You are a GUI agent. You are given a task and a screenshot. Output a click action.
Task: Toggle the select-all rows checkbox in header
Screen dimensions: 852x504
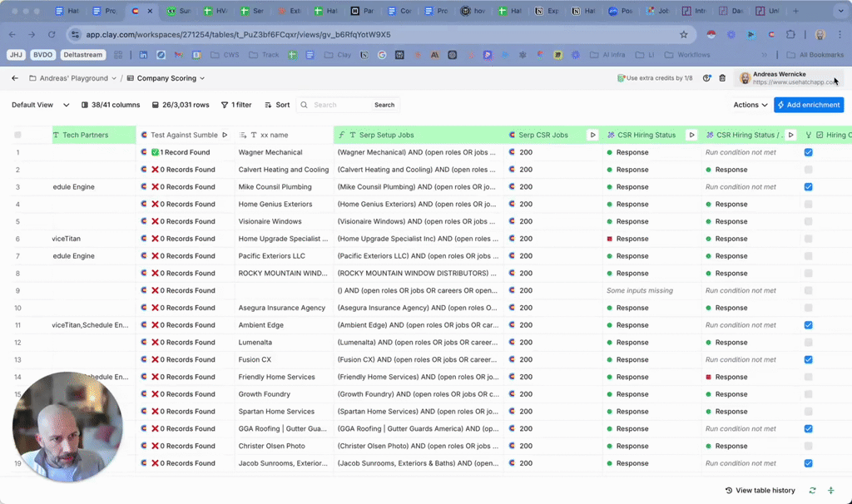[17, 135]
